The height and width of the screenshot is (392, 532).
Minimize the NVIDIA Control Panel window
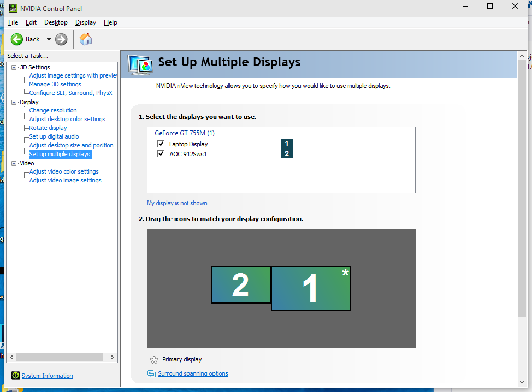coord(465,6)
